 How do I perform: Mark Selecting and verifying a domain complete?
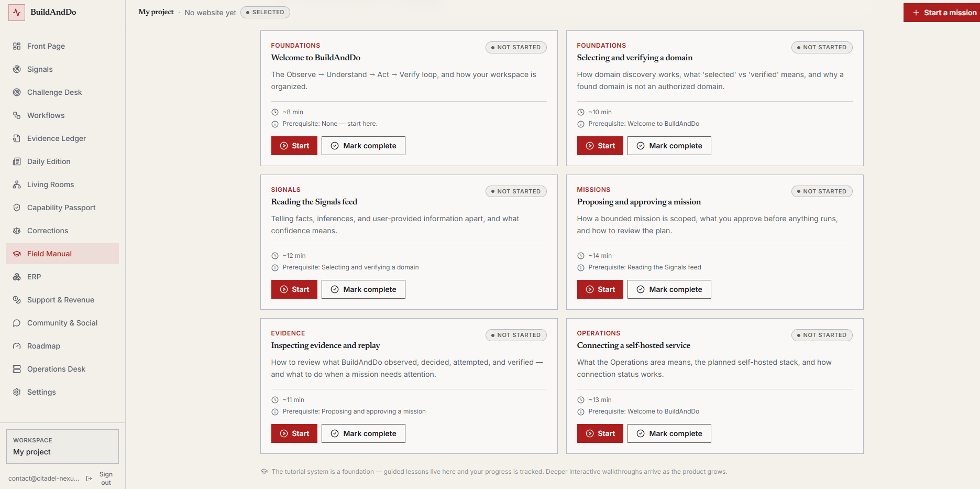pyautogui.click(x=669, y=146)
